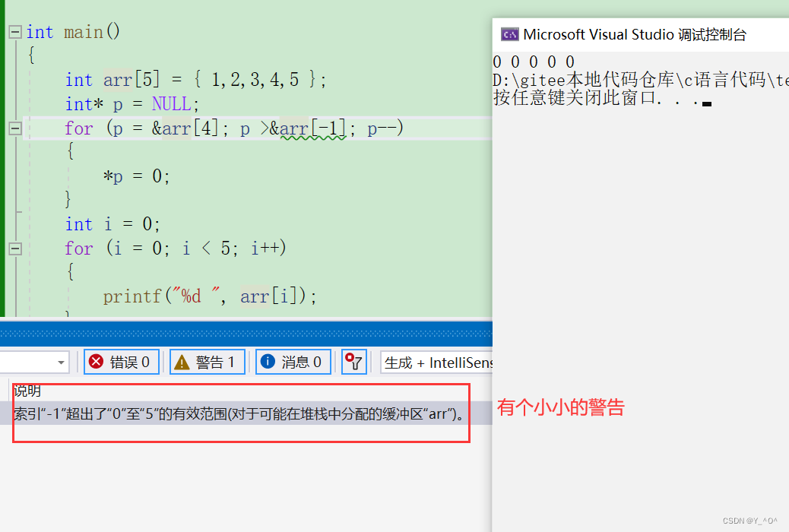
Task: Collapse the first for loop block
Action: [15, 128]
